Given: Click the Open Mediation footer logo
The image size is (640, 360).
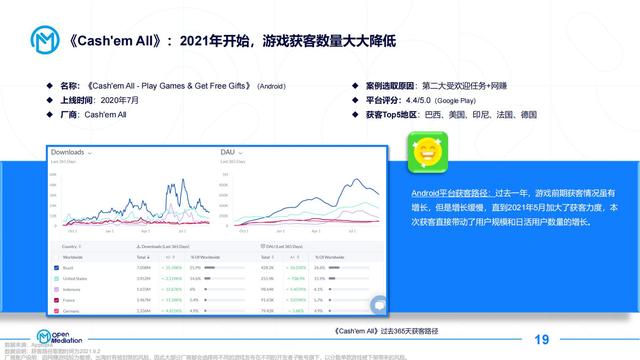Looking at the screenshot, I should 59,337.
